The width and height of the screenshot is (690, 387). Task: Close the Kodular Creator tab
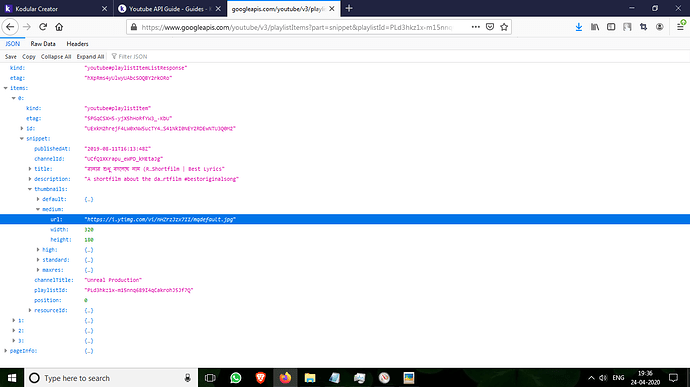pyautogui.click(x=104, y=8)
